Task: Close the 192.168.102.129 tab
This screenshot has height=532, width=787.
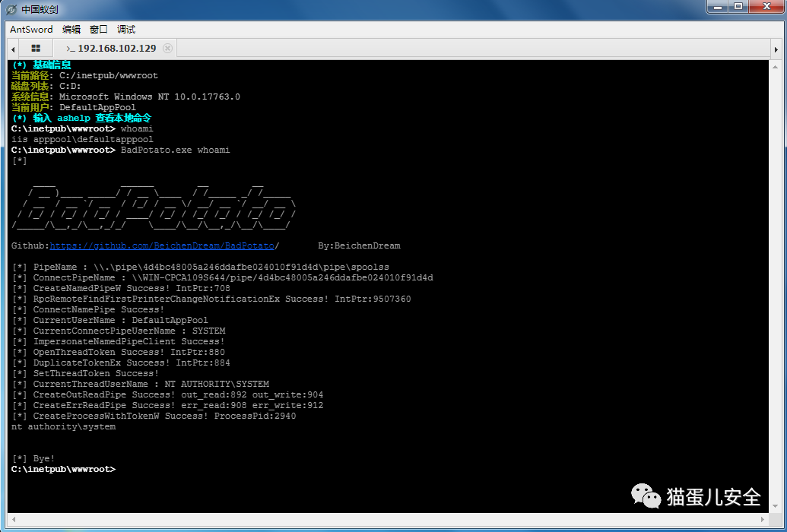Action: coord(167,48)
